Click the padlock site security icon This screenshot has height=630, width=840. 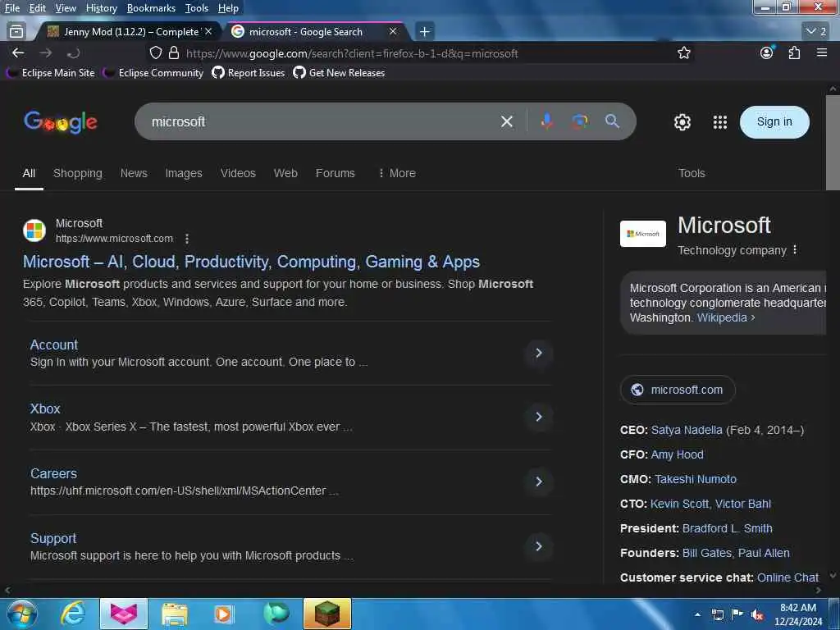(x=174, y=53)
